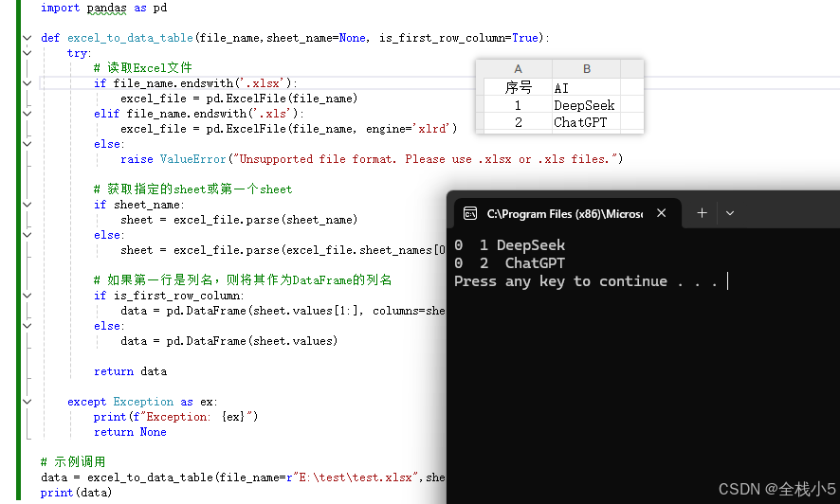Fold the else block with pd.DataFrame(sheet.values)
840x504 pixels.
[27, 326]
